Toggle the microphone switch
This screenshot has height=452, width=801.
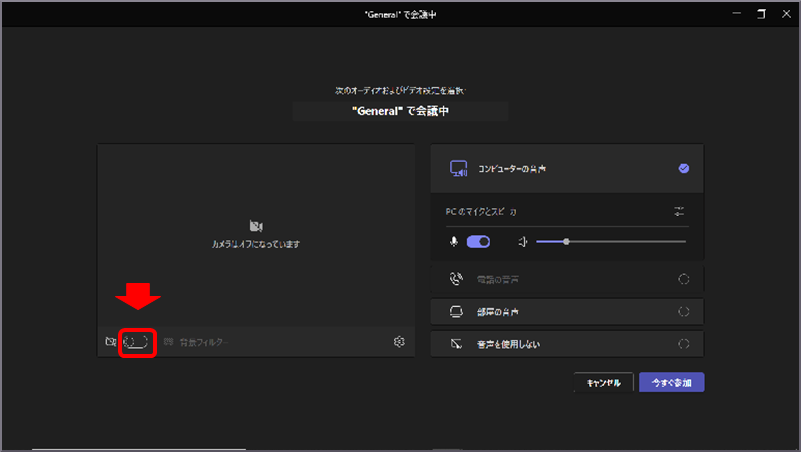click(479, 242)
